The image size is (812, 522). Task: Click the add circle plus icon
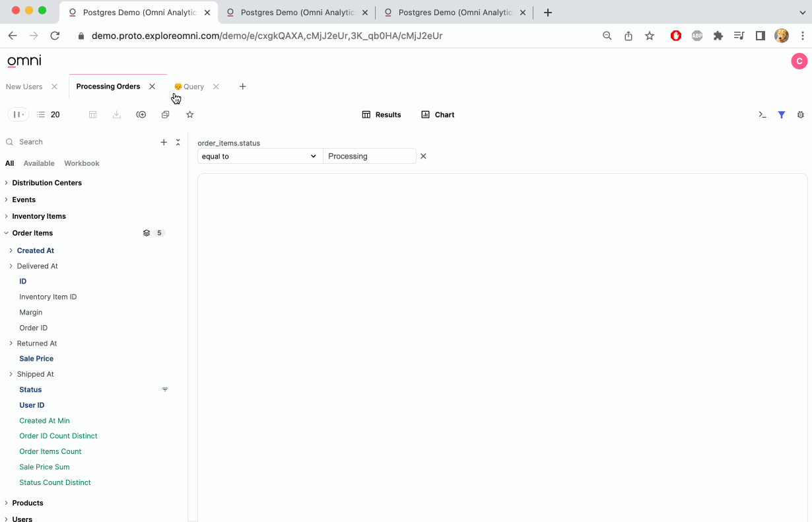click(x=141, y=114)
